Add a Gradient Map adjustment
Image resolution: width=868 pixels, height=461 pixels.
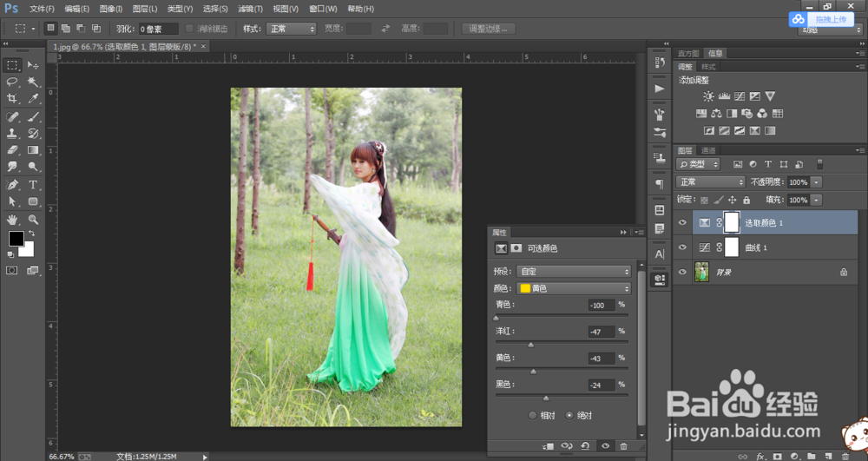click(770, 131)
